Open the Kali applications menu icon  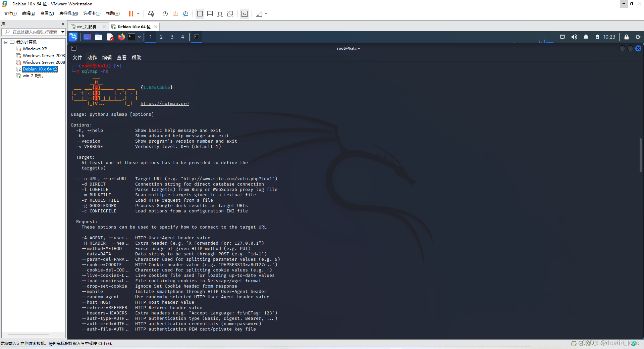73,37
